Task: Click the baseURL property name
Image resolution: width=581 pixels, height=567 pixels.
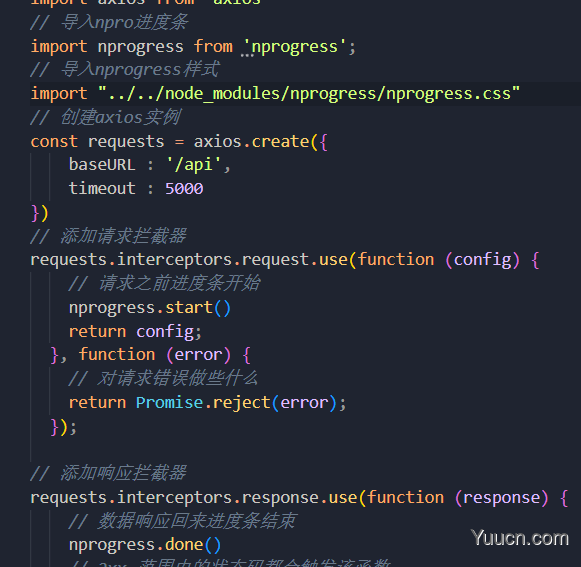Action: click(x=102, y=165)
